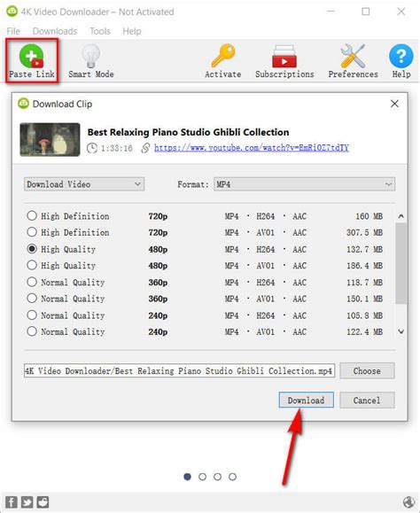
Task: Click the Totoro video thumbnail
Action: [x=50, y=139]
